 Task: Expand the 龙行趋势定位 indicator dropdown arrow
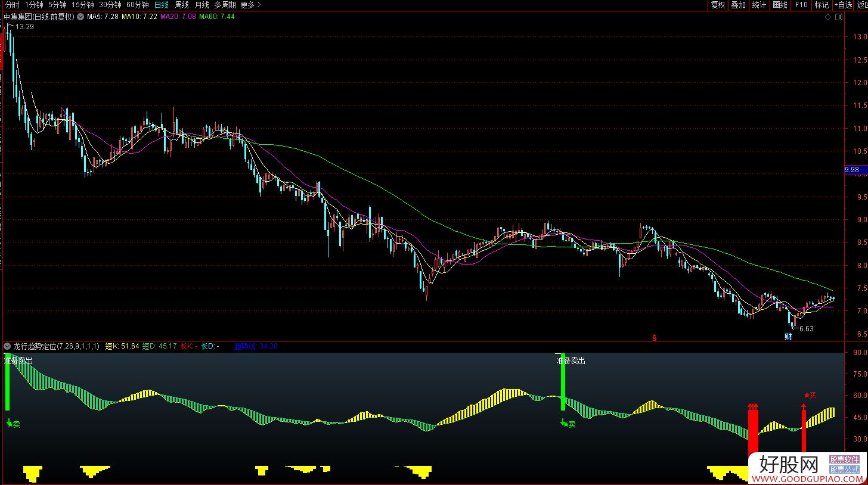click(x=7, y=346)
